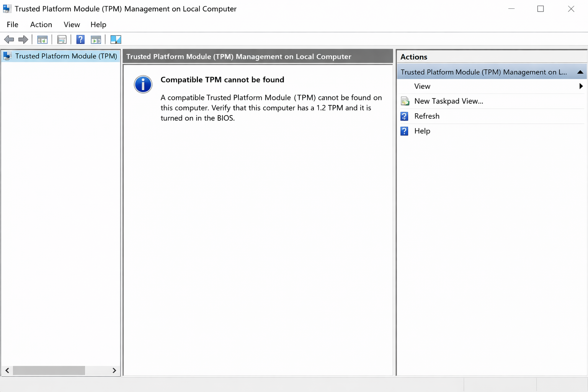Click the Forward arrow in the toolbar

[x=23, y=39]
